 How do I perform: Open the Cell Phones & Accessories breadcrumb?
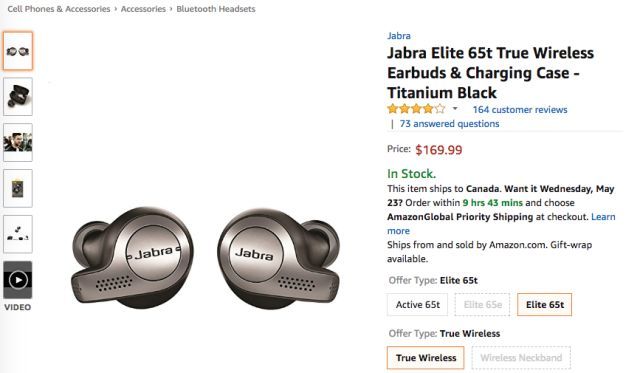(59, 9)
